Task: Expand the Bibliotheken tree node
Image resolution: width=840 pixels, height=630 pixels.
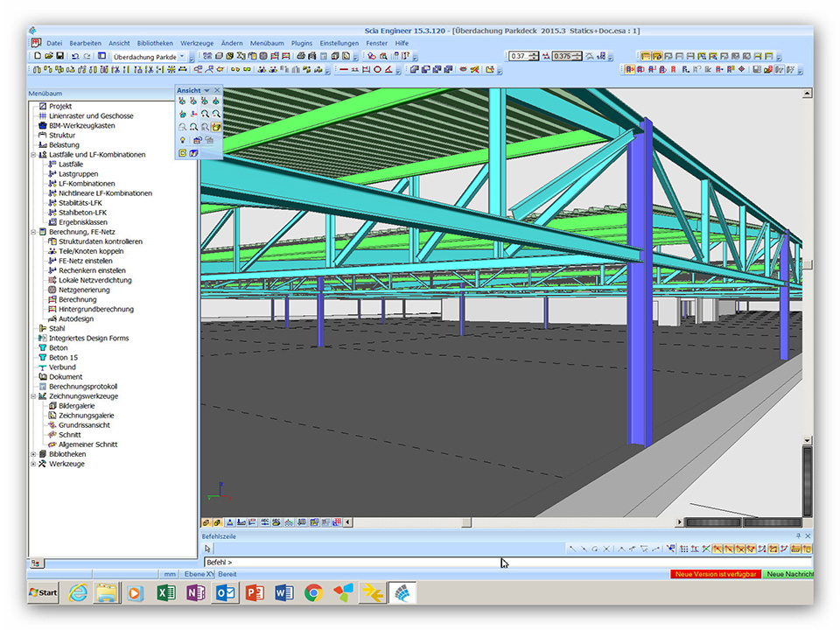Action: pos(33,454)
